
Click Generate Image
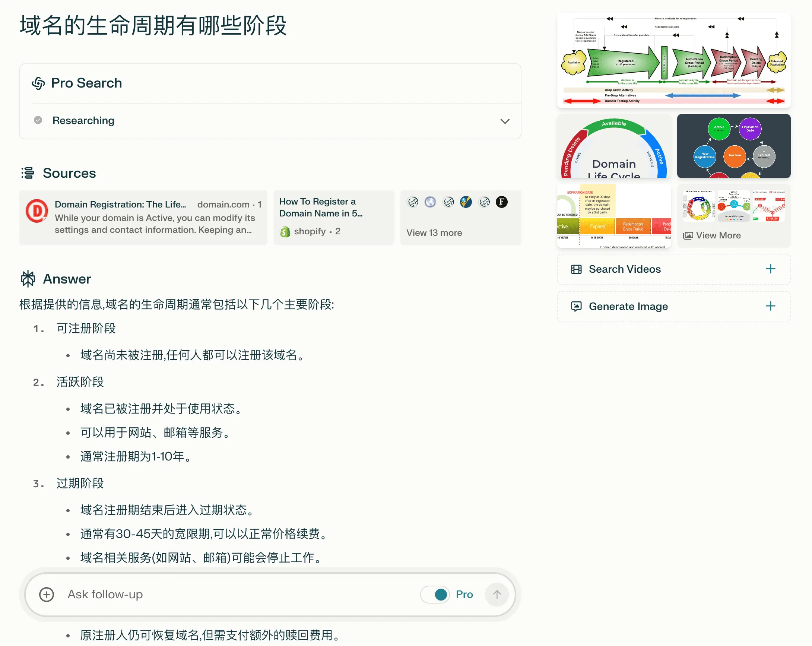click(673, 306)
